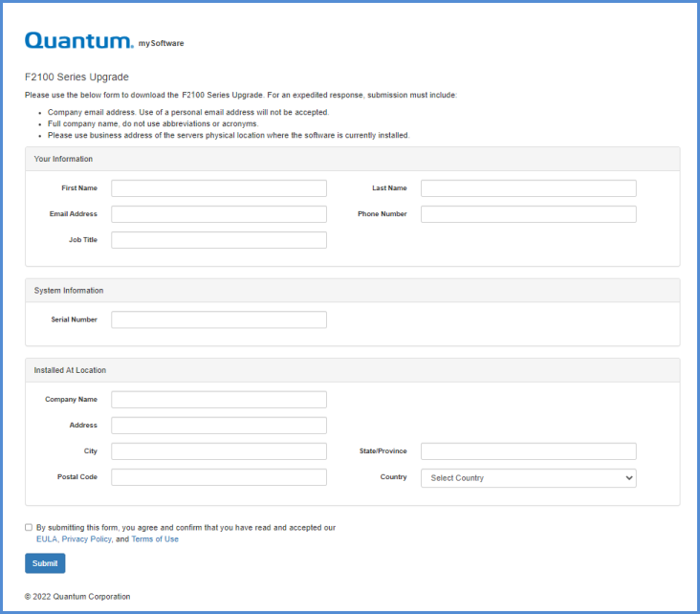Click the Serial Number input field
This screenshot has width=700, height=614.
(218, 319)
